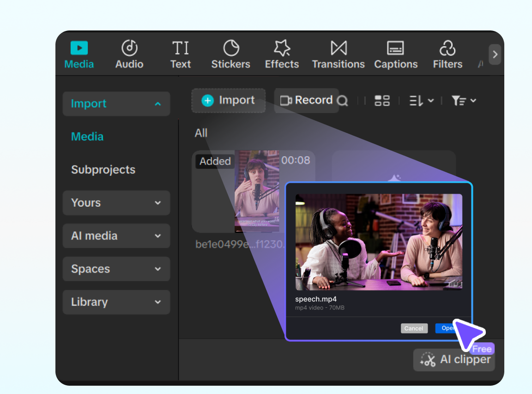The height and width of the screenshot is (394, 532).
Task: Select the be1e0499e video thumbnail
Action: click(x=257, y=191)
